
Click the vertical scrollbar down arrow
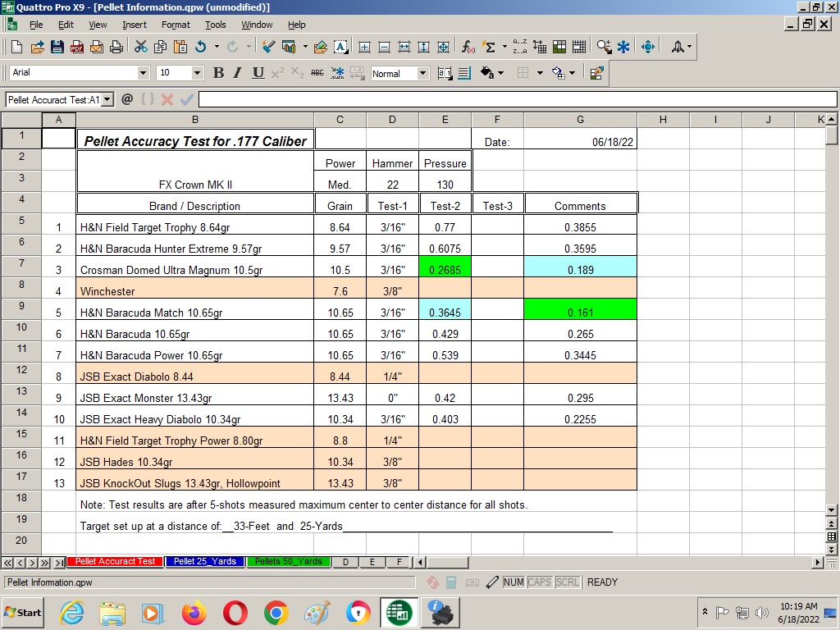point(832,510)
